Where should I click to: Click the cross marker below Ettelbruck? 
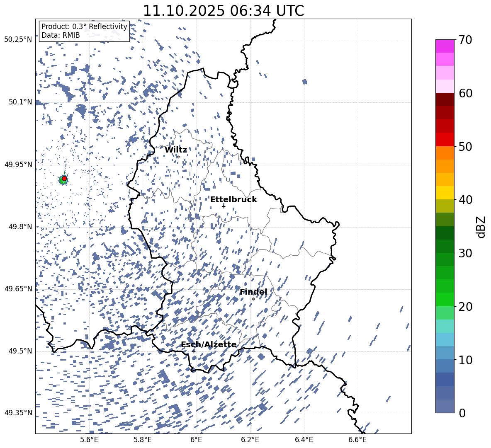pos(224,206)
